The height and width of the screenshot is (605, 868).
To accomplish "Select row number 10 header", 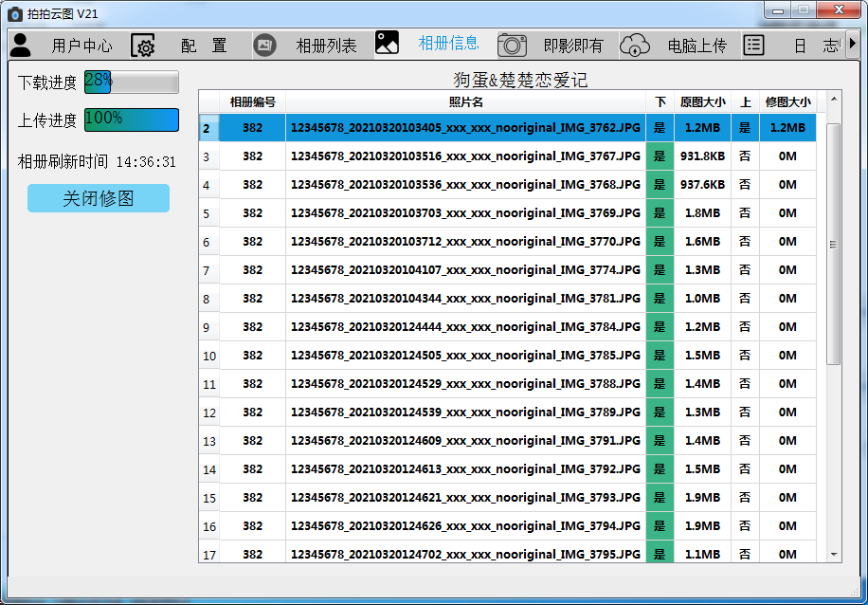I will (x=208, y=356).
